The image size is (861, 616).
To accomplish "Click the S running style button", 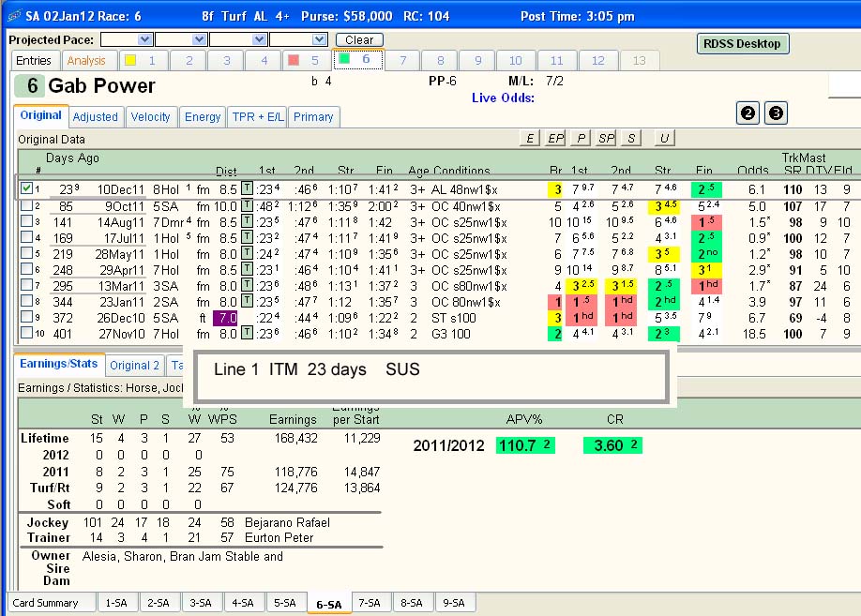I will point(631,139).
